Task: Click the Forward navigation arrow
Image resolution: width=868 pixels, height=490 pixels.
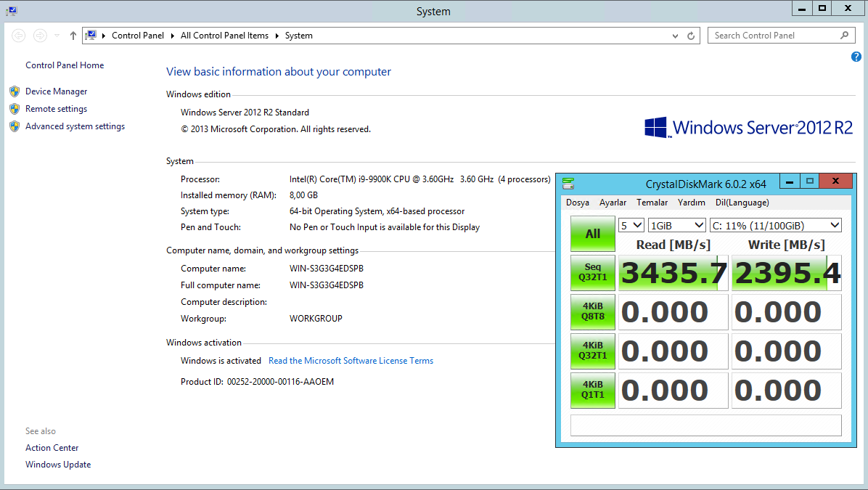Action: click(x=40, y=36)
